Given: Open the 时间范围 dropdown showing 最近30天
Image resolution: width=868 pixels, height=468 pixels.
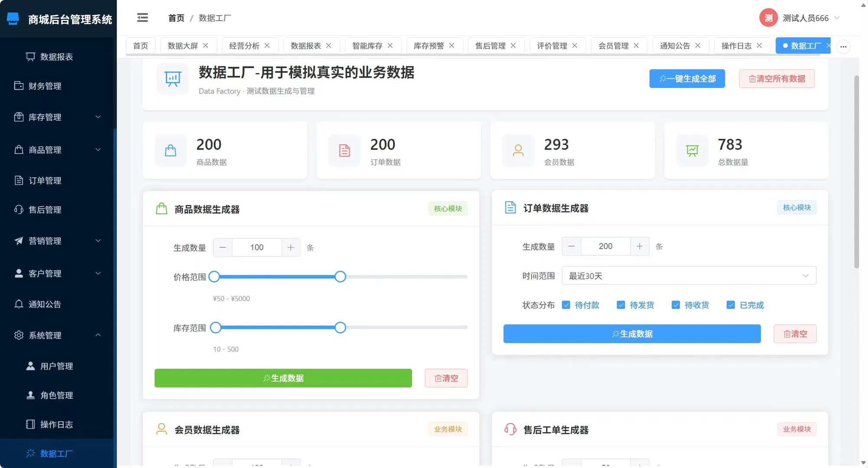Looking at the screenshot, I should point(689,276).
